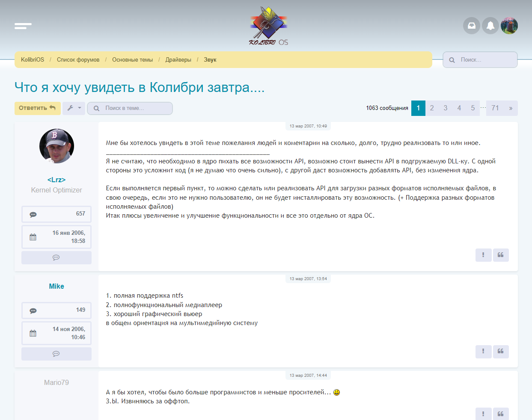Quote Mario79's post with the quote icon
This screenshot has height=420, width=532.
(501, 414)
